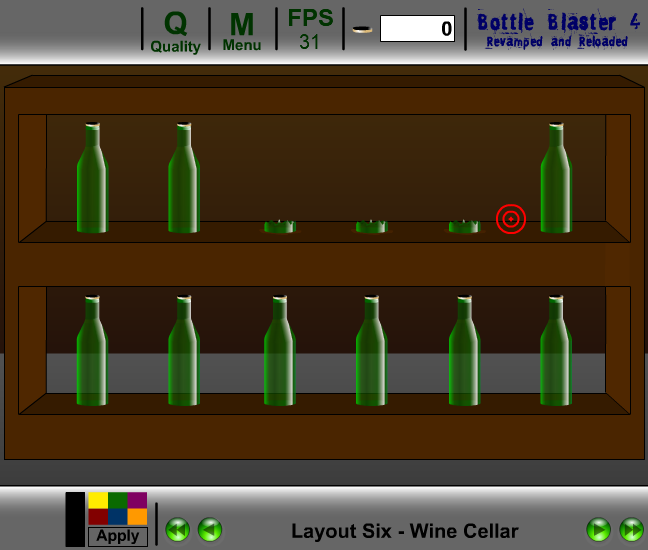648x550 pixels.
Task: Click the third broken bottle stub on top shelf
Action: coord(465,226)
